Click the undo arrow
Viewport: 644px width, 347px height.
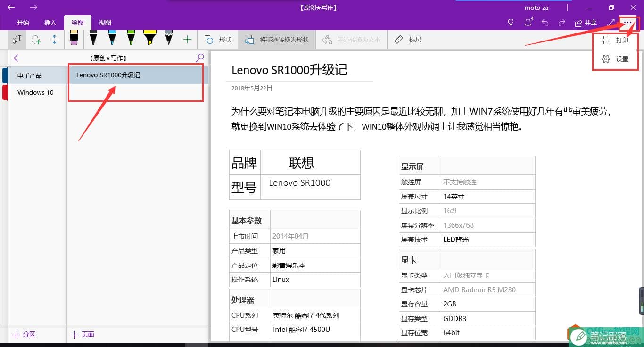pos(545,23)
